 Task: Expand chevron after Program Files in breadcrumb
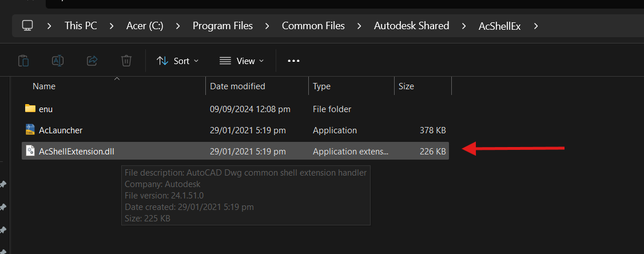tap(268, 26)
